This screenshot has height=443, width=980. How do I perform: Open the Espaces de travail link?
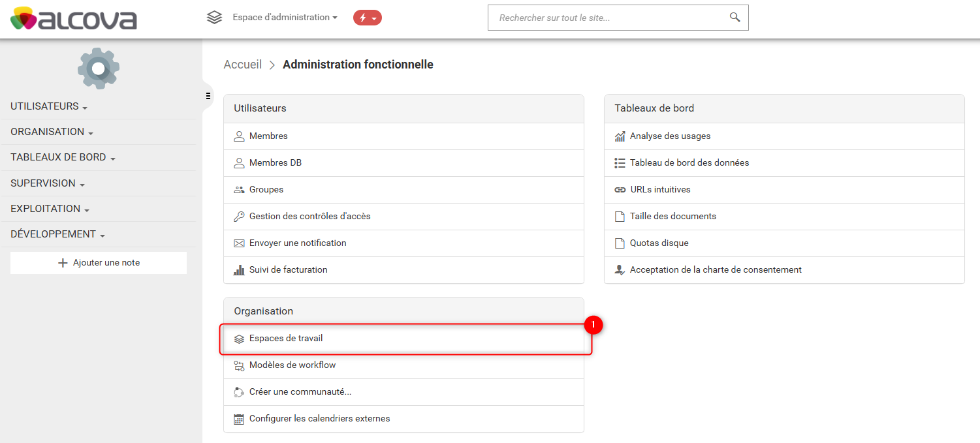coord(286,339)
